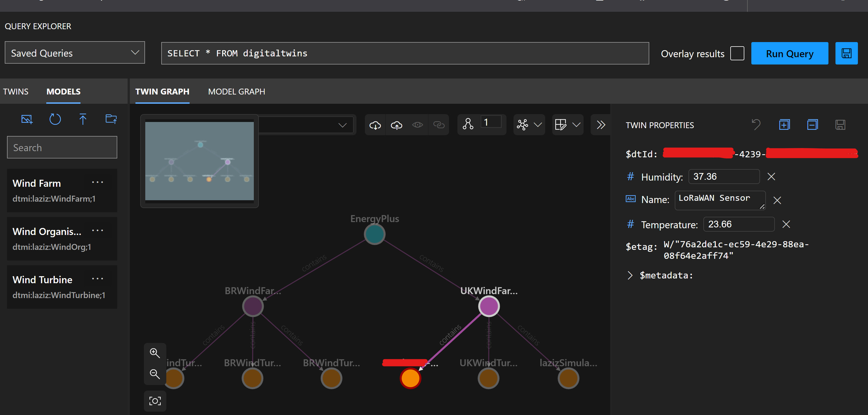Switch to the TWINS tab
The height and width of the screenshot is (415, 868).
(x=15, y=91)
